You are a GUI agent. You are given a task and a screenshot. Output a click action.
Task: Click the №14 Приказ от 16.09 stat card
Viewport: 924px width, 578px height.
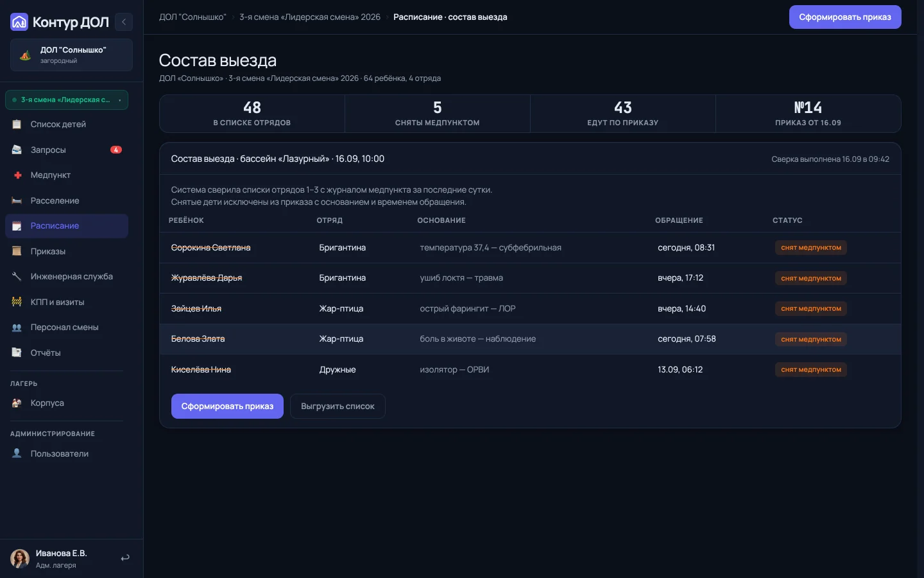point(809,114)
